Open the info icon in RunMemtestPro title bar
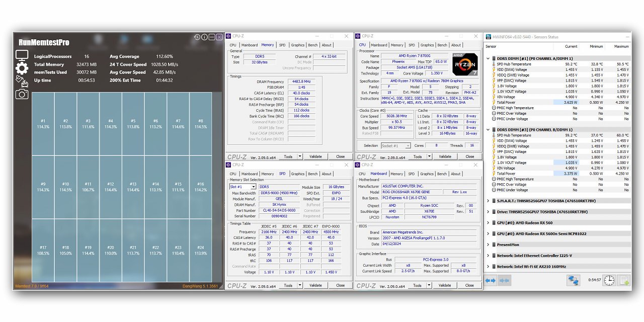The width and height of the screenshot is (644, 322). tap(204, 37)
